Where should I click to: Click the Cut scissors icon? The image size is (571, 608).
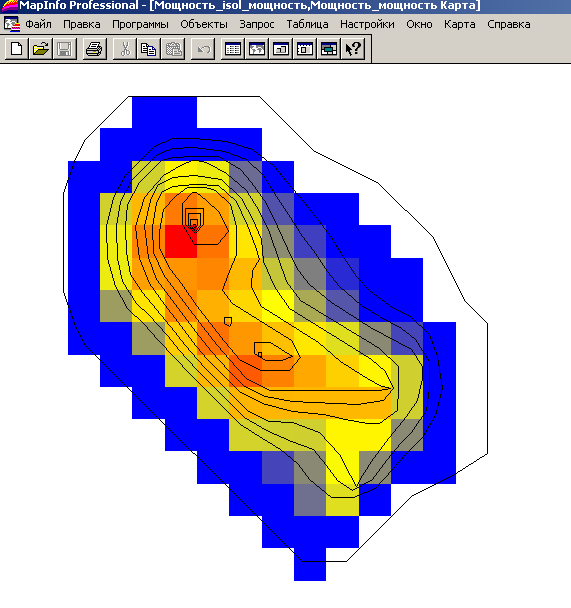point(124,49)
